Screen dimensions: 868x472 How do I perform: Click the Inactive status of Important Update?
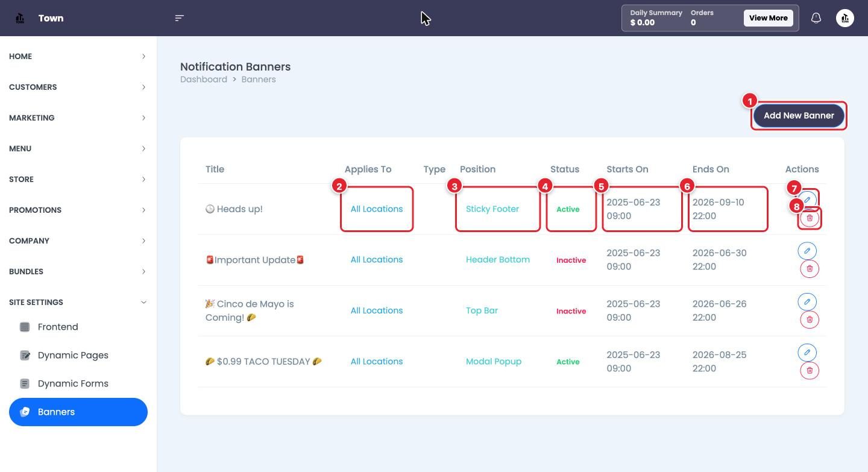tap(571, 260)
